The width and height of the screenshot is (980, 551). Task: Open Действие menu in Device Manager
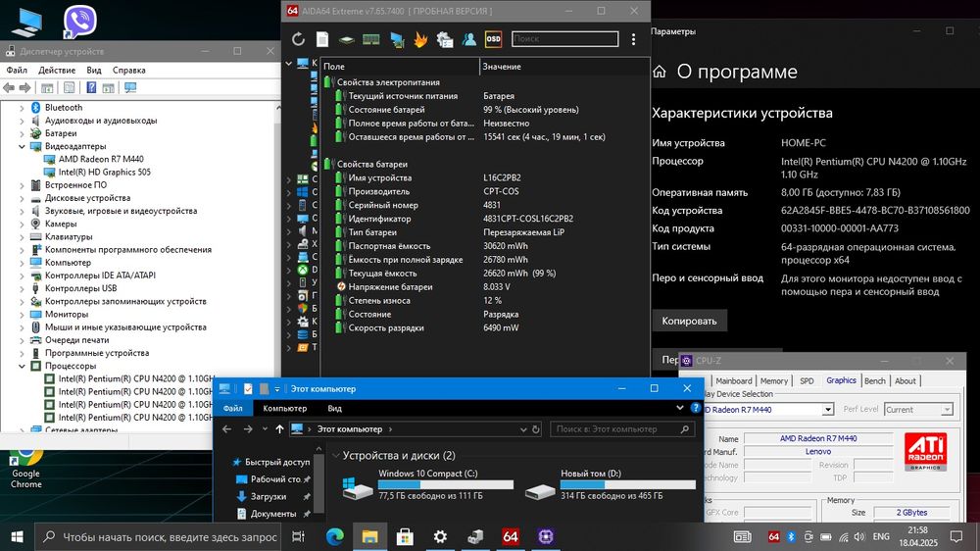[x=57, y=70]
